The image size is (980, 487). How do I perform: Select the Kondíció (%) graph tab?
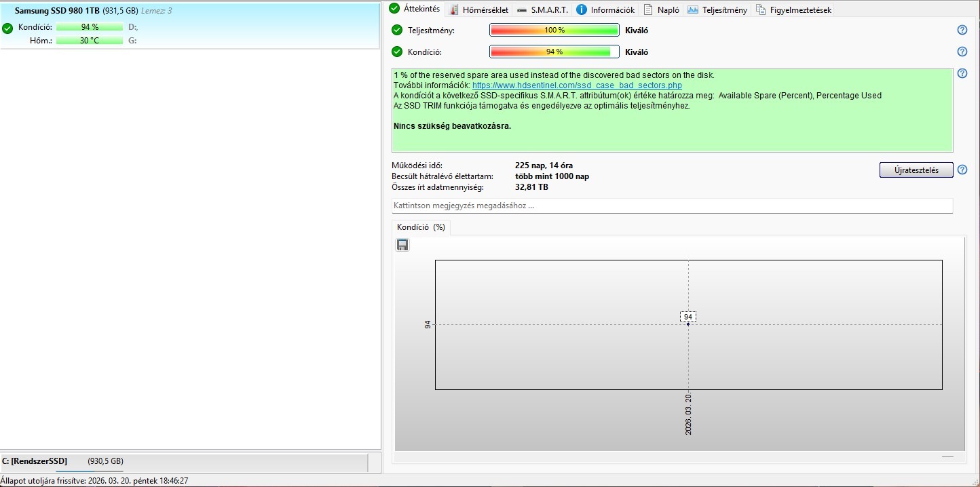click(x=421, y=227)
